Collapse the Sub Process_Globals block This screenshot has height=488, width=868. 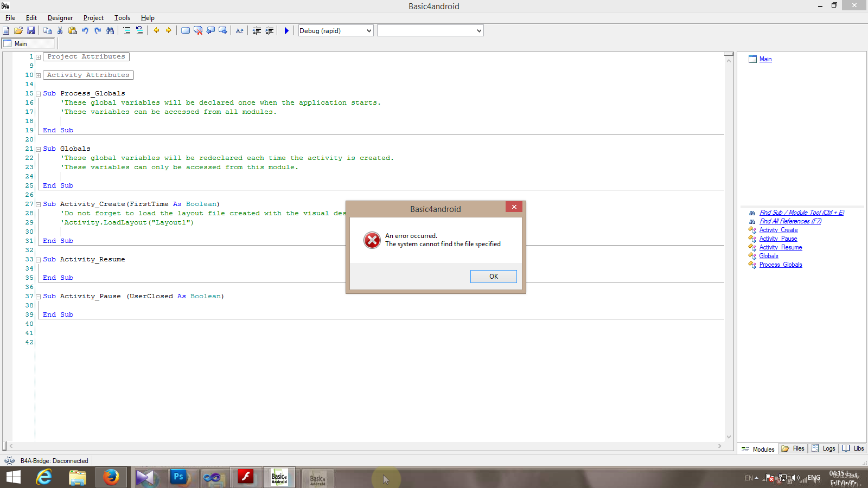tap(38, 94)
